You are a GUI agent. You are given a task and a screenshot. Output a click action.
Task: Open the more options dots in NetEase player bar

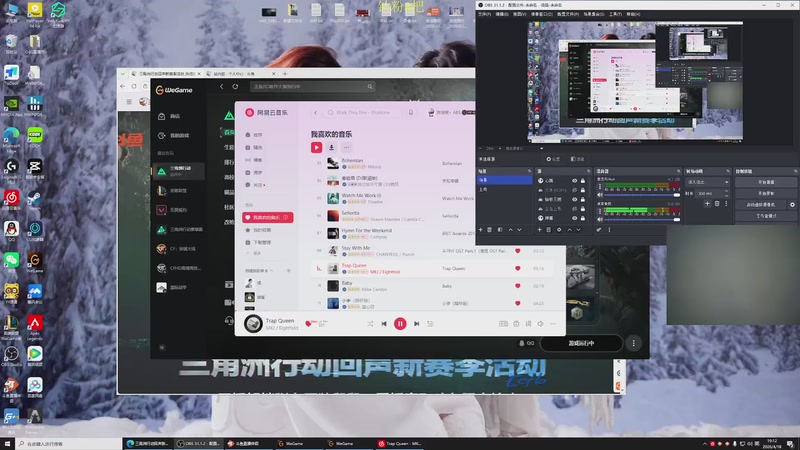point(553,323)
